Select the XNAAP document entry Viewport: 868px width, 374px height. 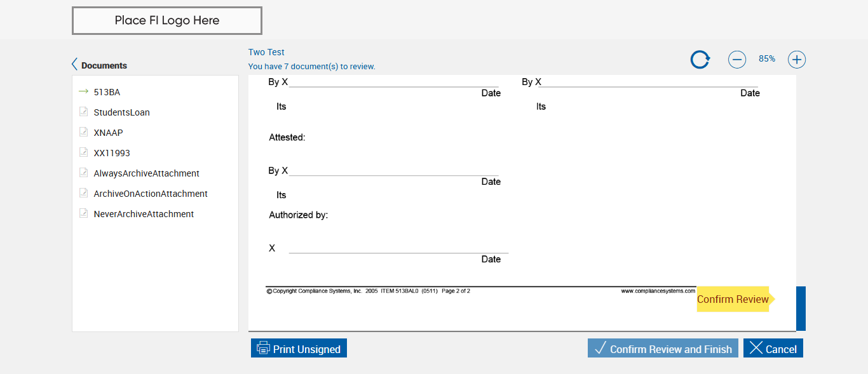(108, 133)
